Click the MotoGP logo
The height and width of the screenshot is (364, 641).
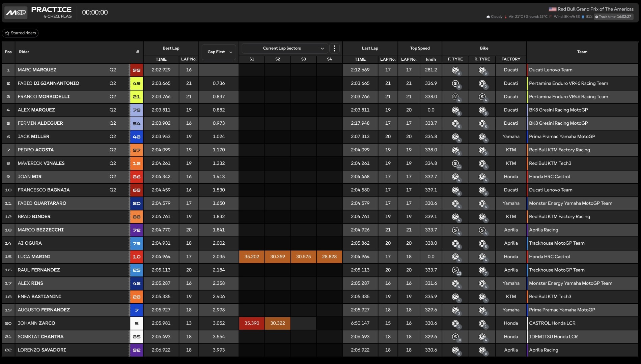(16, 13)
